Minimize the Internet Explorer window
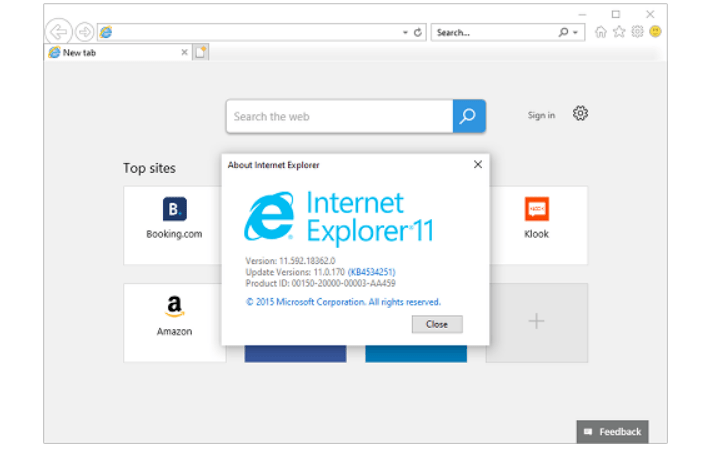716x449 pixels. coord(582,15)
